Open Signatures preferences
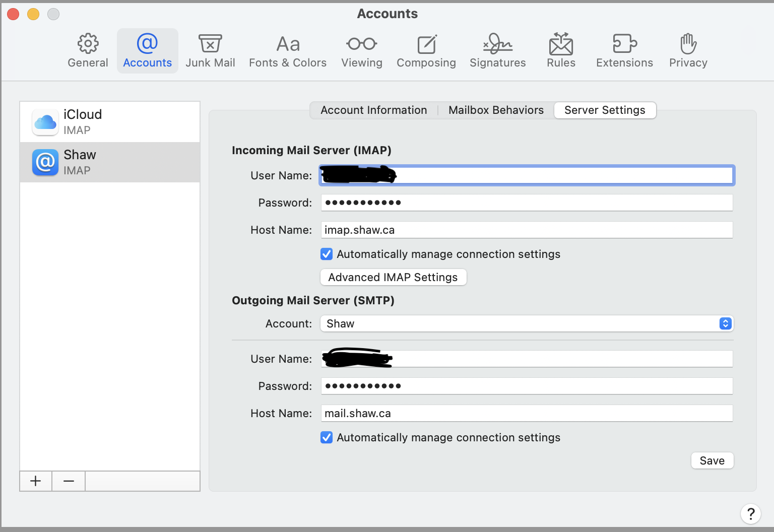The width and height of the screenshot is (774, 532). [x=498, y=51]
